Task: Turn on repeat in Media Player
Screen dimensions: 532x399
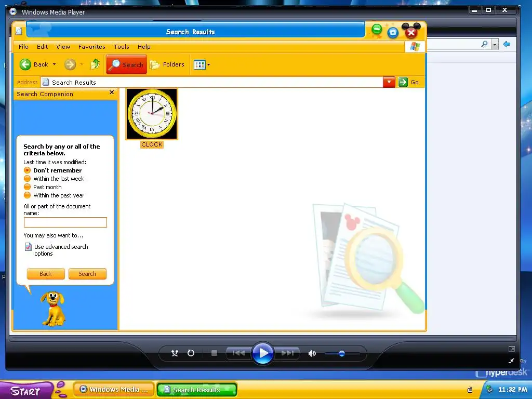Action: (x=191, y=353)
